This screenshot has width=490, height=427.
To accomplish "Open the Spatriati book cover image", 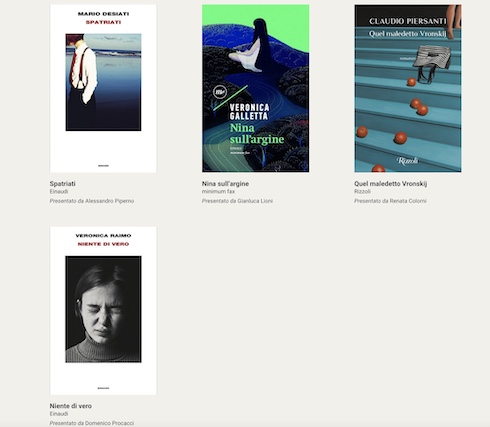I will pos(103,88).
